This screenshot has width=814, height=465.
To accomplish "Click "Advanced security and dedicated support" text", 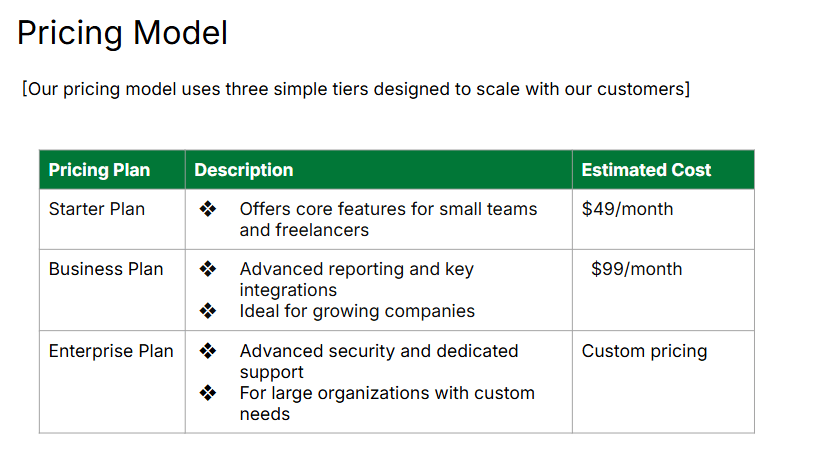I will [378, 351].
